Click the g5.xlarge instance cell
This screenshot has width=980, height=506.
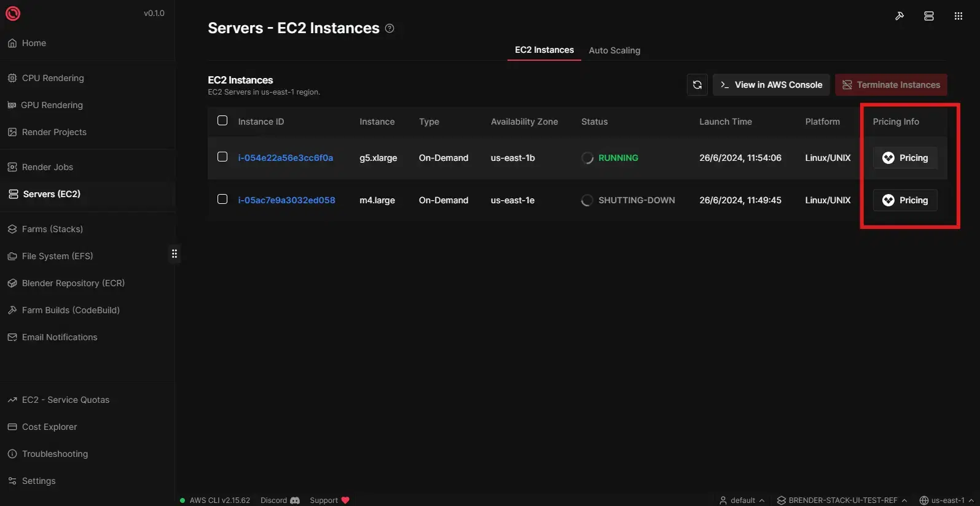378,158
